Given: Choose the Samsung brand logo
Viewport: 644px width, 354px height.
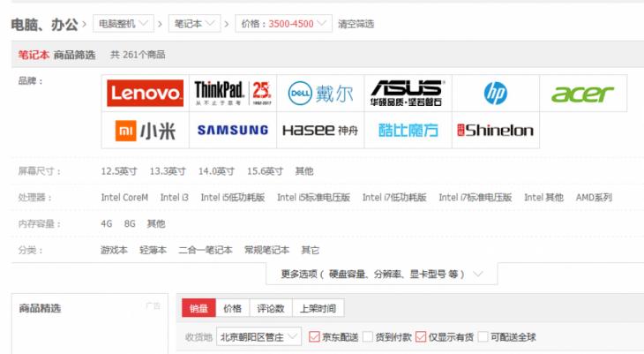Looking at the screenshot, I should pos(233,131).
